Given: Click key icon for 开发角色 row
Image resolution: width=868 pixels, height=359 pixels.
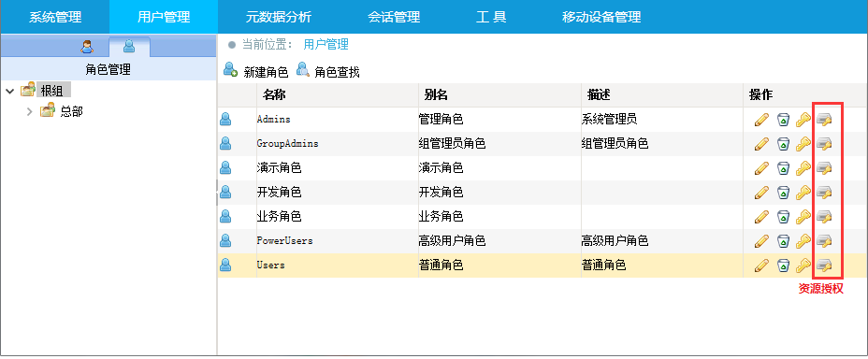Looking at the screenshot, I should [x=803, y=193].
